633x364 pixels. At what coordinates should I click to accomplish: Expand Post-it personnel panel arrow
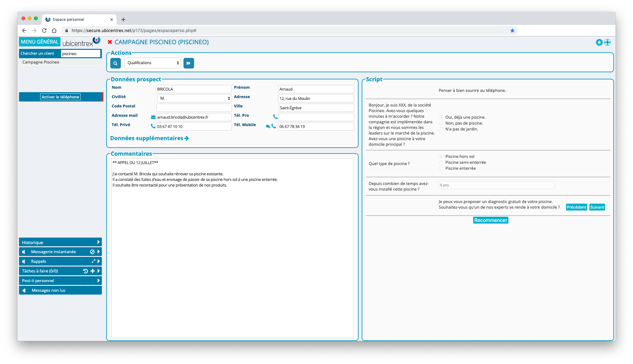(98, 281)
